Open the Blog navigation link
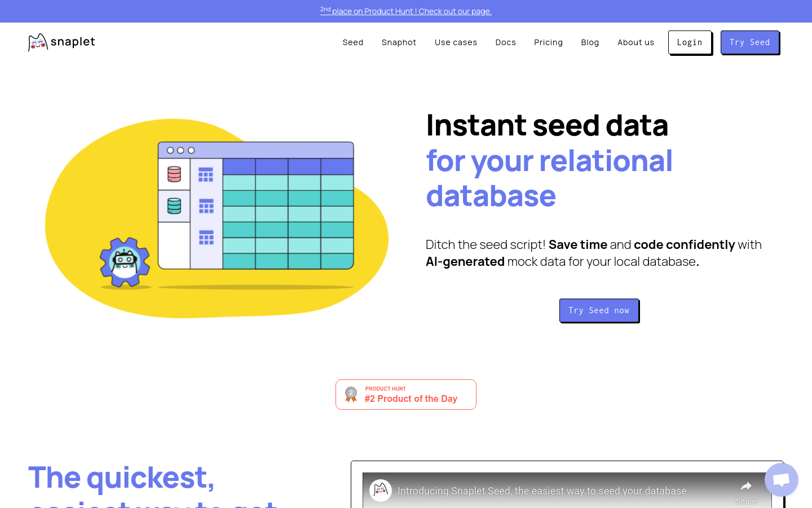Screen dimensions: 812x508 [590, 42]
